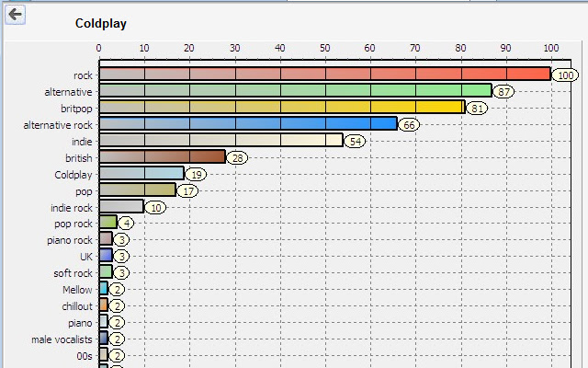Image resolution: width=588 pixels, height=368 pixels.
Task: Select the yellow britpop bar
Action: pyautogui.click(x=282, y=107)
